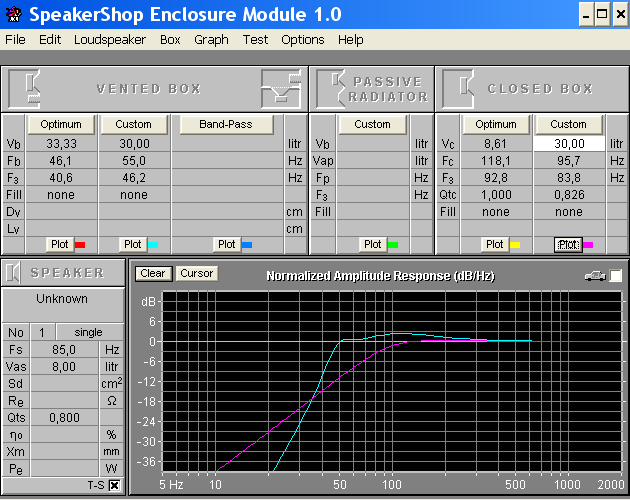The height and width of the screenshot is (500, 630).
Task: Toggle the T-S checkbox in Speaker panel
Action: point(115,485)
